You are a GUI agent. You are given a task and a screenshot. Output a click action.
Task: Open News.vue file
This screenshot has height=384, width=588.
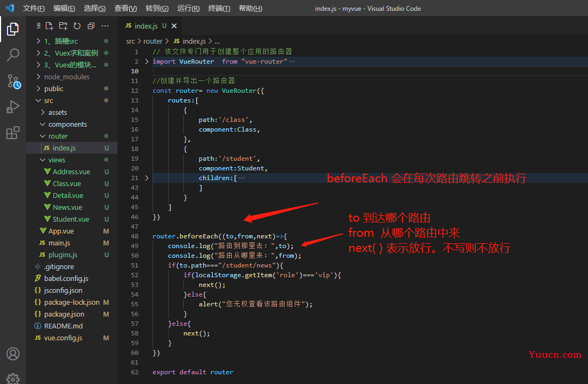click(72, 207)
